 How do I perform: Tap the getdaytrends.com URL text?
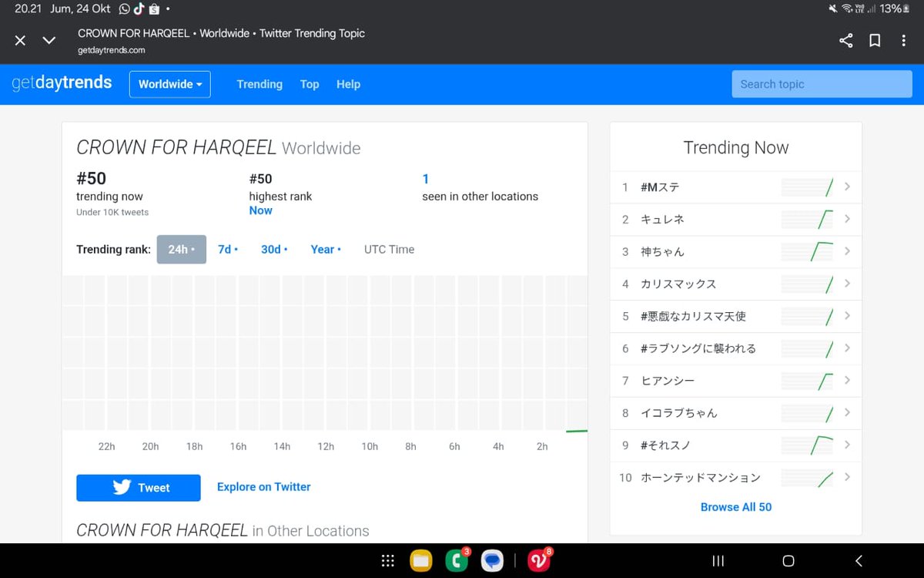tap(112, 50)
